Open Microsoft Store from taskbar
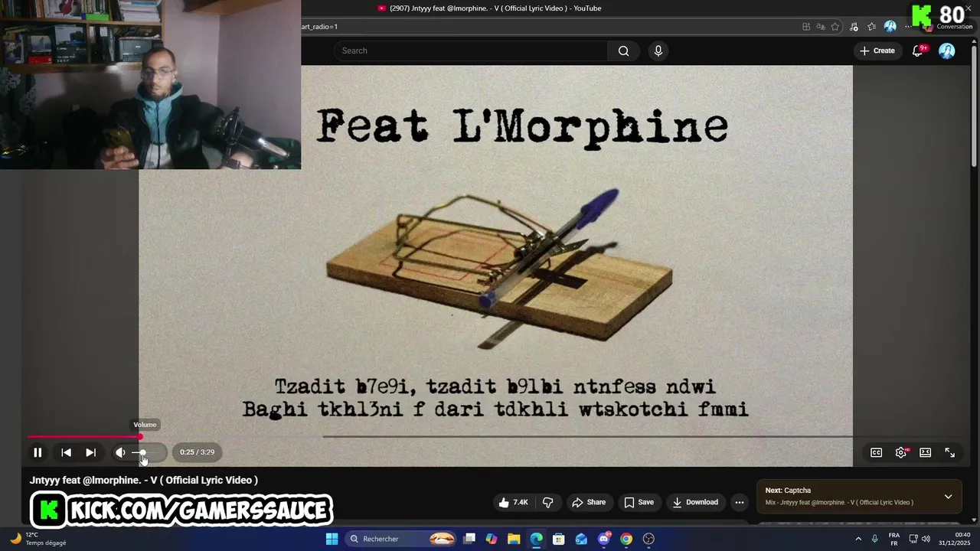 coord(559,539)
